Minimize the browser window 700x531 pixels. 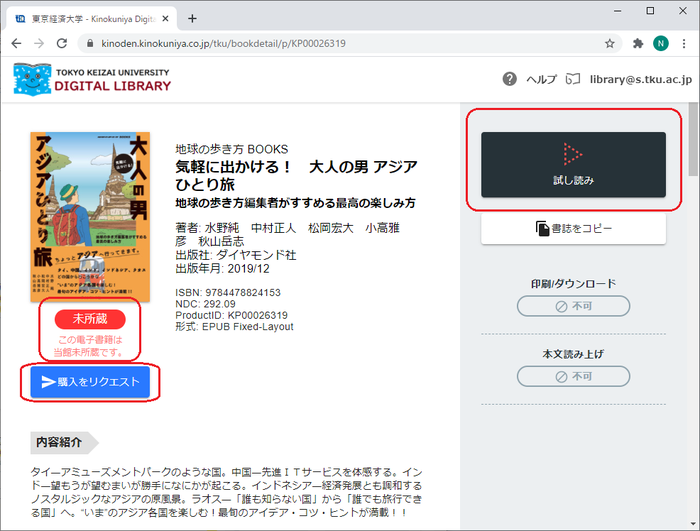click(x=617, y=11)
